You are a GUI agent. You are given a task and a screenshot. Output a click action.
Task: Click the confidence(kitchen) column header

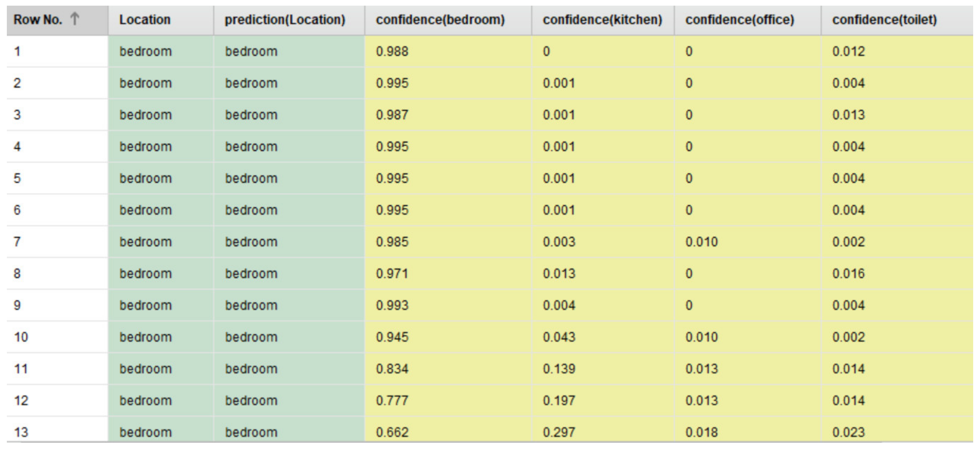tap(602, 20)
